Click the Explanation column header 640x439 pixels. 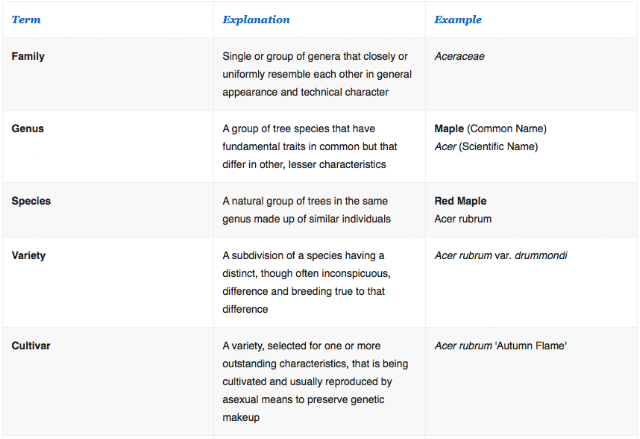point(256,20)
